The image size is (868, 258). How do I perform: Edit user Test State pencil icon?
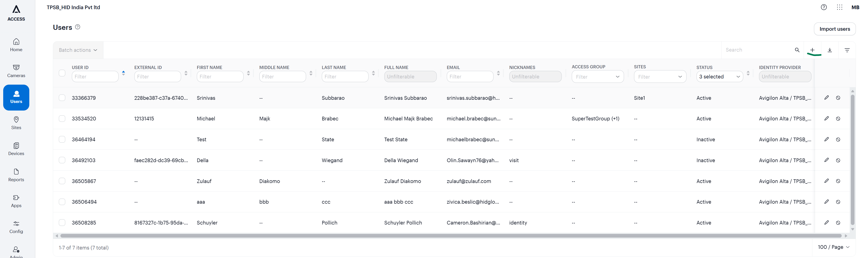point(827,139)
